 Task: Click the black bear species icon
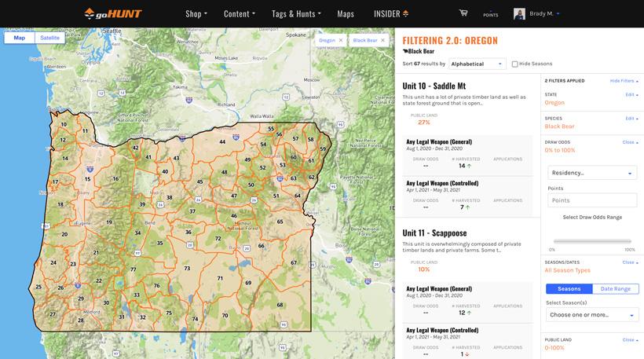[405, 51]
